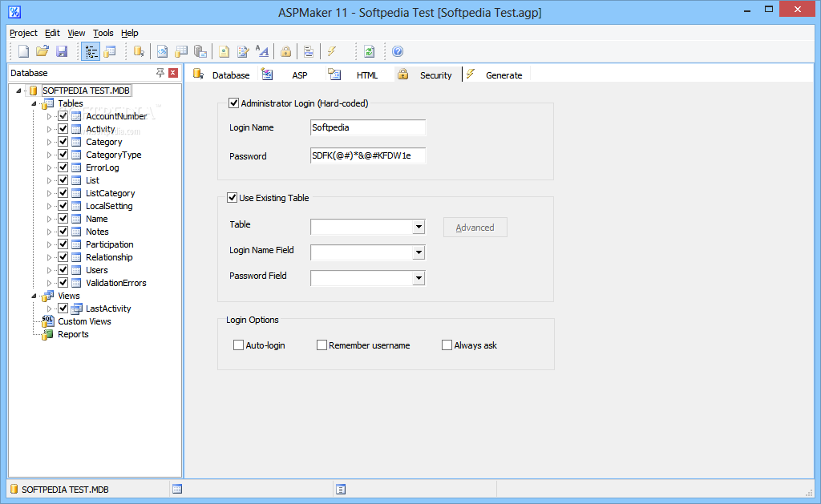821x504 pixels.
Task: Click SOFTPEDIA TEST.MDB in the status bar
Action: point(65,490)
